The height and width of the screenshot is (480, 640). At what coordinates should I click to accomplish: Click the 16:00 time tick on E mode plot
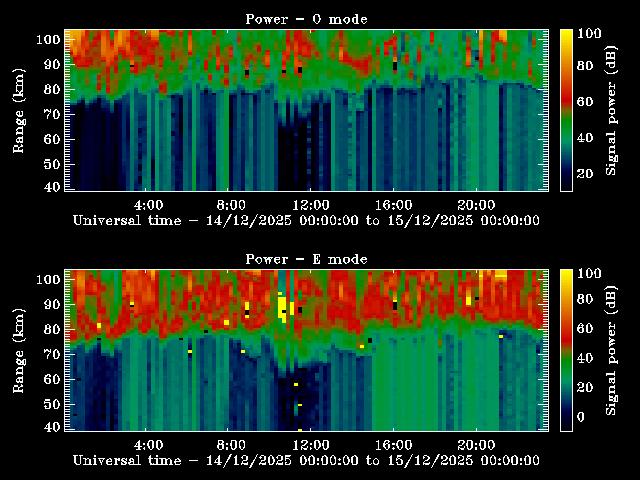point(394,444)
